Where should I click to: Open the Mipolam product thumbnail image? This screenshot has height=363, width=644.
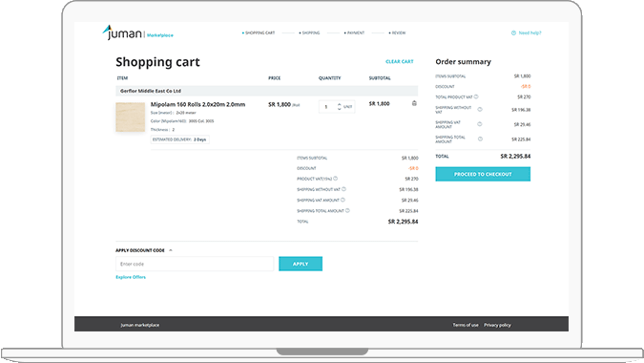[130, 117]
